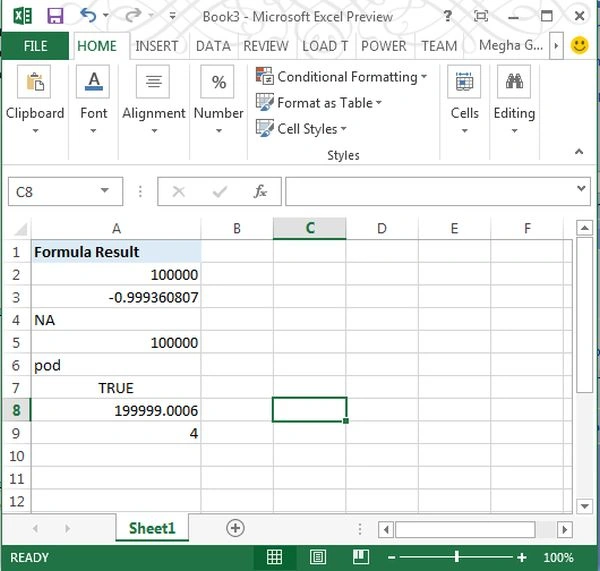600x571 pixels.
Task: Open the Editing binoculars group icon
Action: 514,82
